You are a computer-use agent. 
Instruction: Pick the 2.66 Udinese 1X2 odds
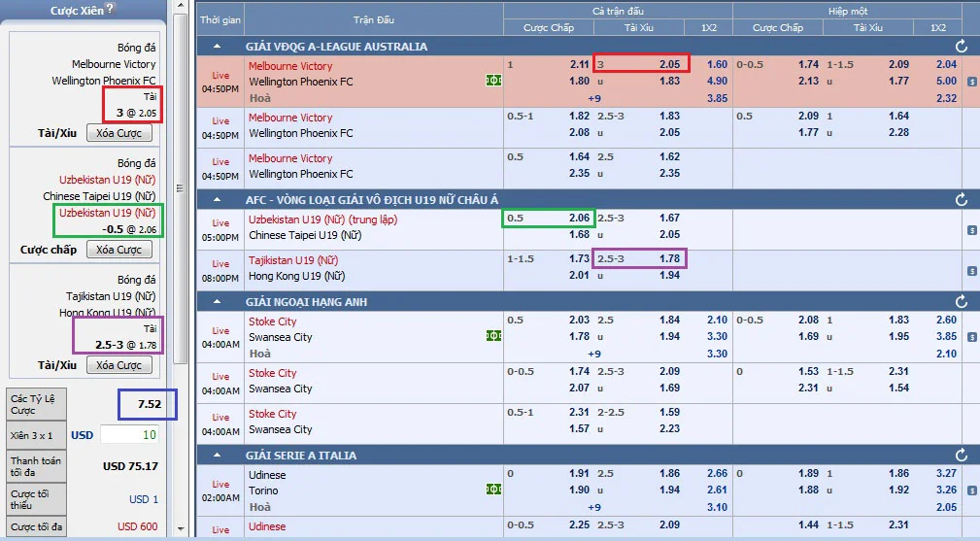[717, 474]
